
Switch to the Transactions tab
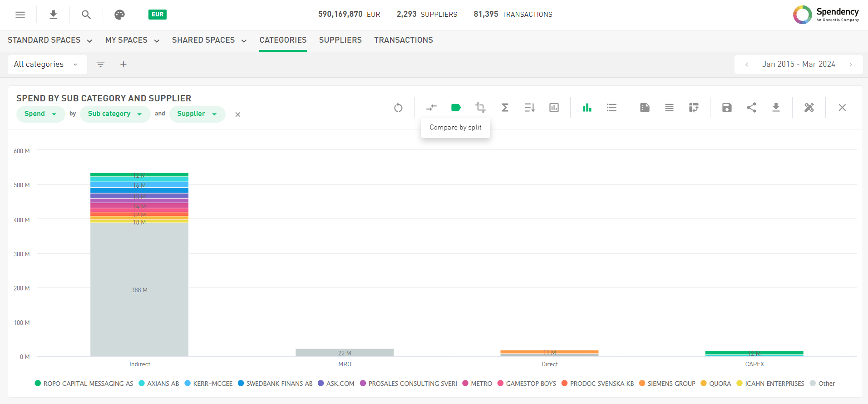click(x=403, y=40)
